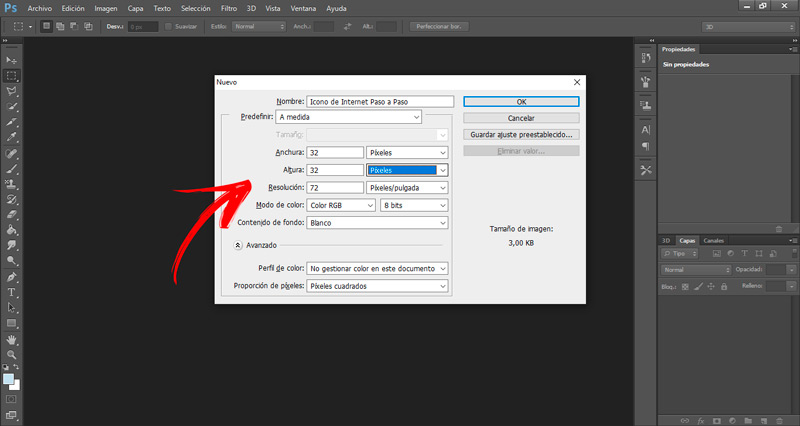Open the Modo de color dropdown
Viewport: 800px width, 426px height.
coord(341,205)
